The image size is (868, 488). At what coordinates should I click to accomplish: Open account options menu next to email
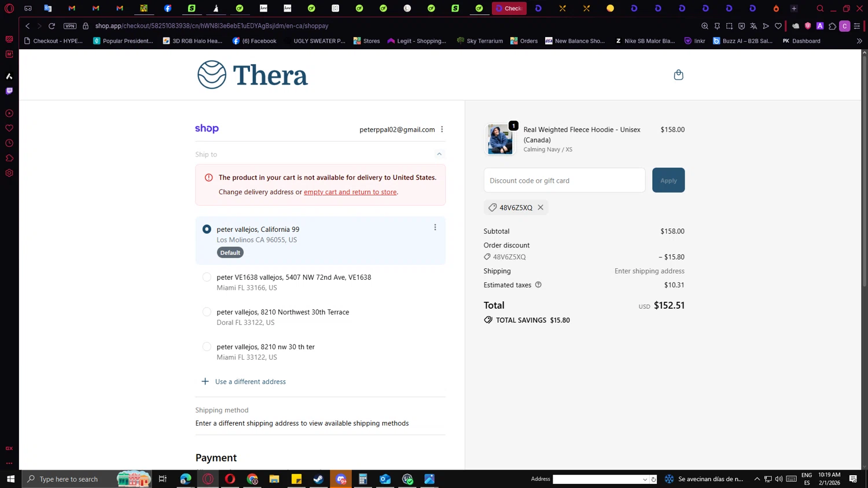point(442,130)
